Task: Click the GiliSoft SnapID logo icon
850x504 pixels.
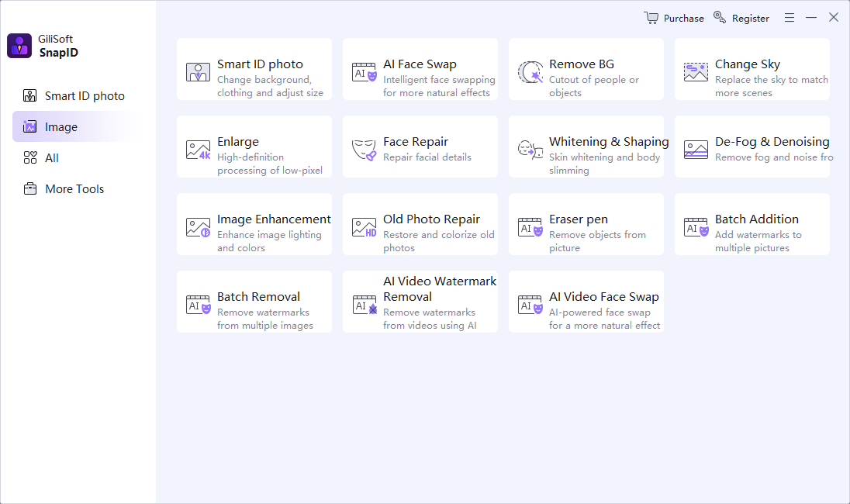Action: [x=19, y=46]
